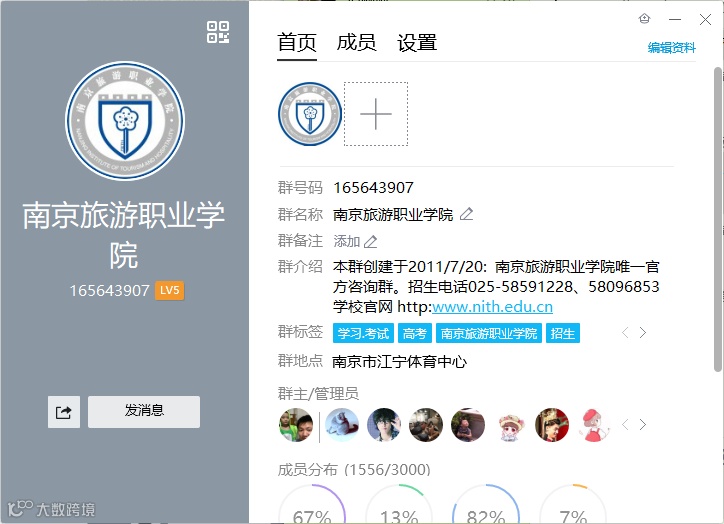Open the white cat admin avatar
724x524 pixels.
click(x=342, y=425)
